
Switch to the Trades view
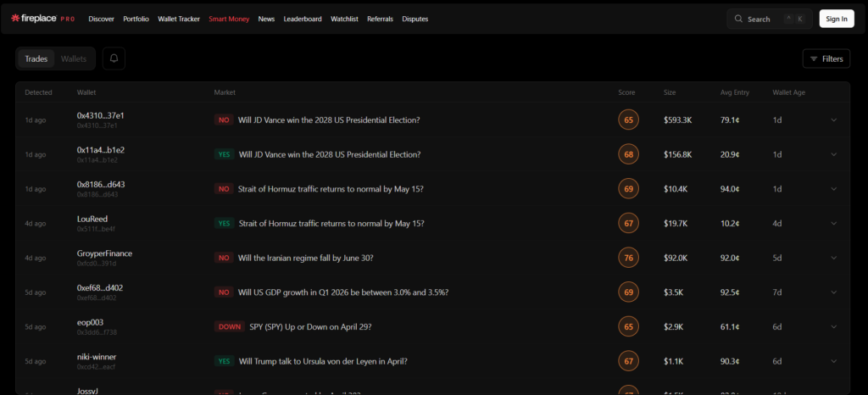point(36,58)
